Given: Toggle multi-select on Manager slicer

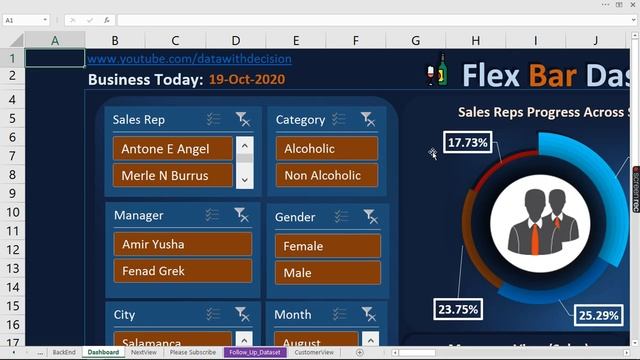Looking at the screenshot, I should (212, 215).
